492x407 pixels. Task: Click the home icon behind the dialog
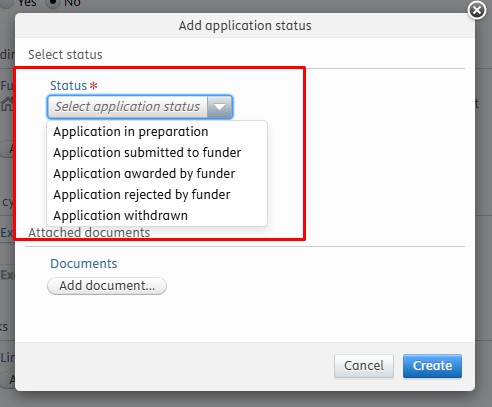pos(7,104)
